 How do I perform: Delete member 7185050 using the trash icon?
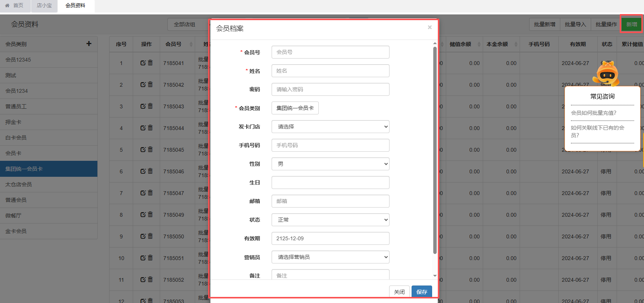point(150,236)
